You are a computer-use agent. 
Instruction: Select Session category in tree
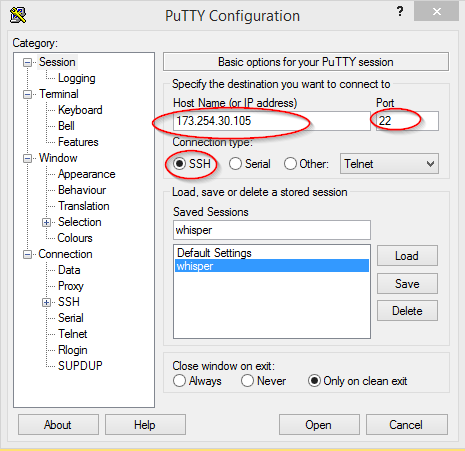pos(57,62)
